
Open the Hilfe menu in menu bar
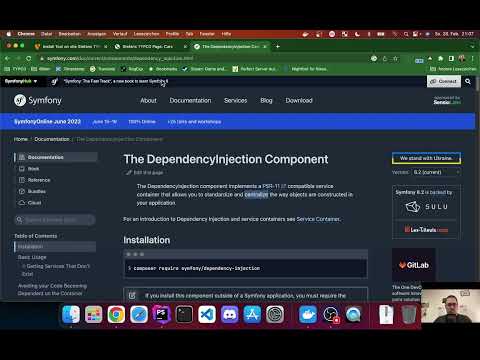click(x=226, y=34)
